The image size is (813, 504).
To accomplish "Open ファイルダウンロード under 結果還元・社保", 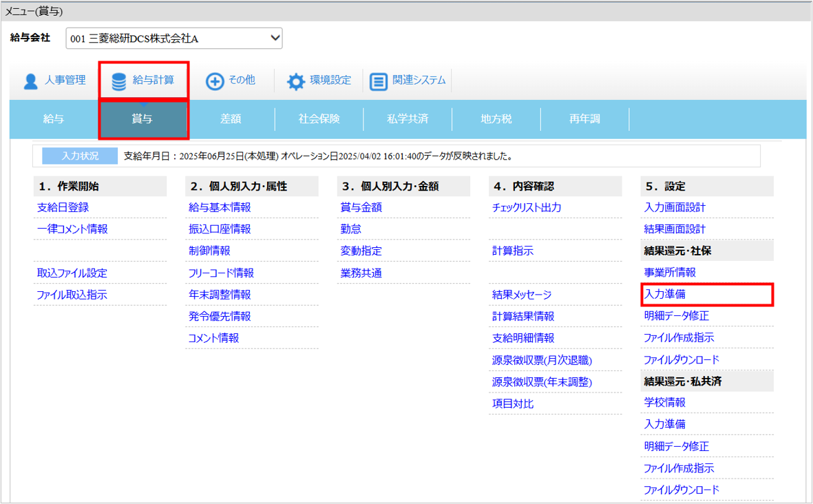I will (682, 359).
